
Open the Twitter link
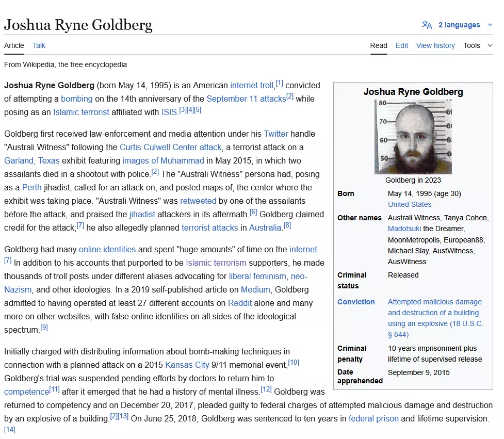pyautogui.click(x=276, y=134)
